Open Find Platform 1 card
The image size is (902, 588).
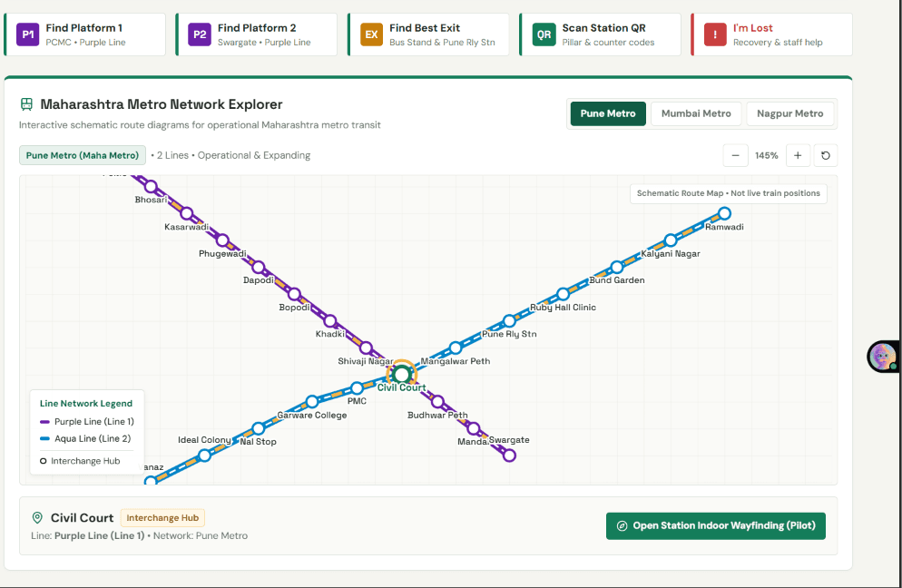tap(85, 34)
